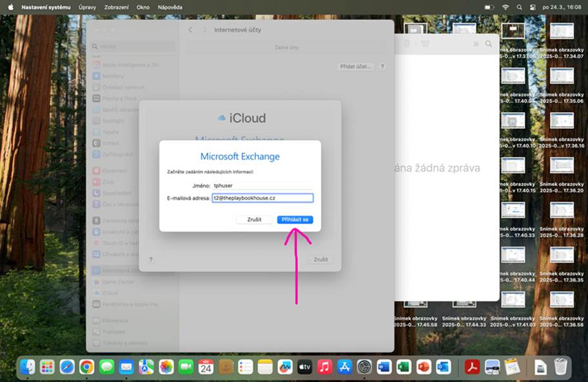Click the E-mailová adresa input field
This screenshot has height=382, width=588.
click(262, 198)
